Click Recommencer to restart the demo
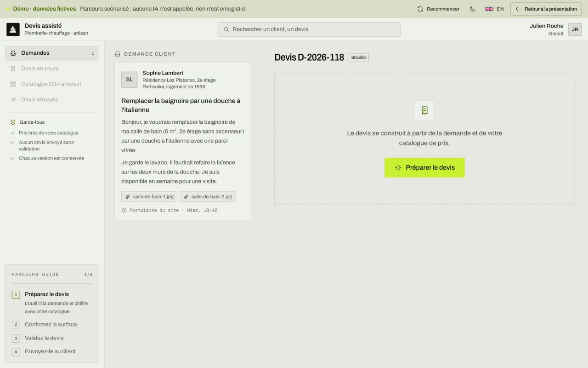This screenshot has height=368, width=588. tap(438, 9)
